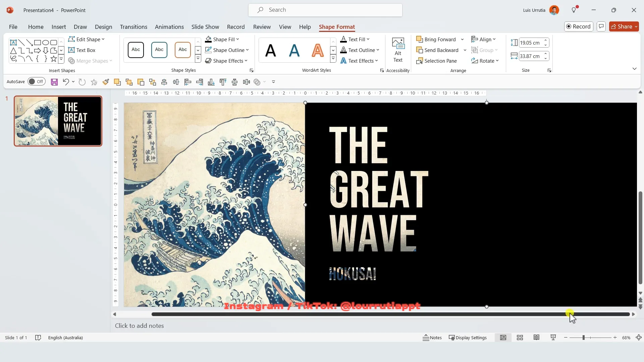
Task: Check spelling icon in status bar
Action: pos(38,338)
